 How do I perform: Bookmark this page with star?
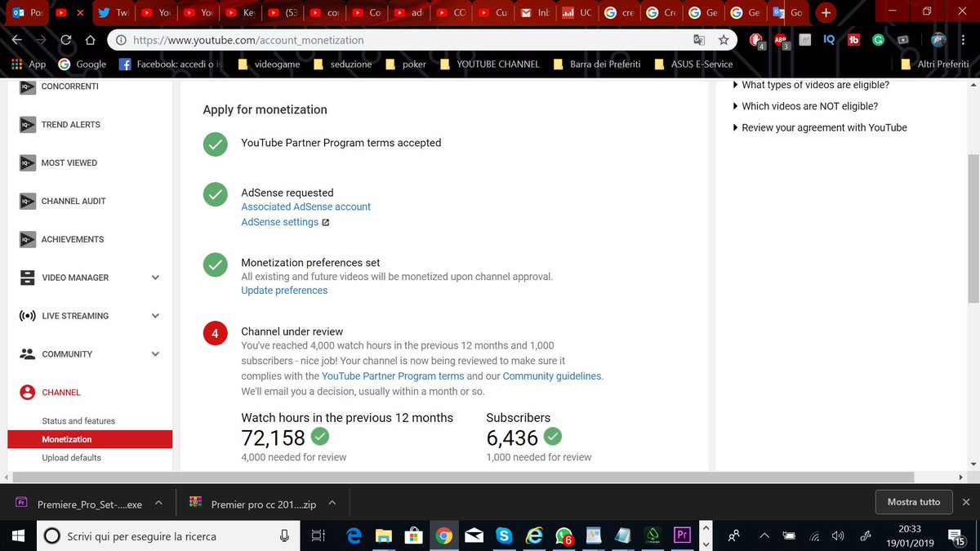pyautogui.click(x=724, y=39)
